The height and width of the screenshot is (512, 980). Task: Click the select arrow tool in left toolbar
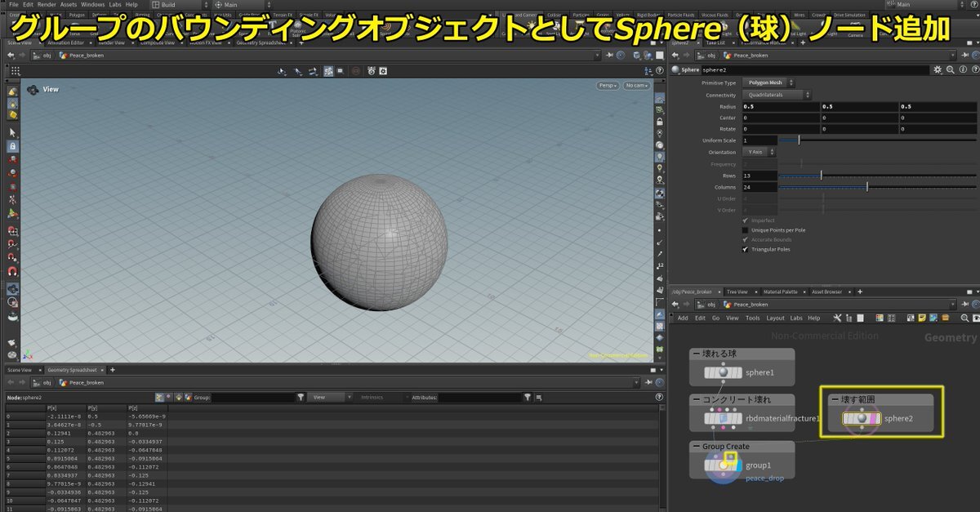tap(12, 131)
